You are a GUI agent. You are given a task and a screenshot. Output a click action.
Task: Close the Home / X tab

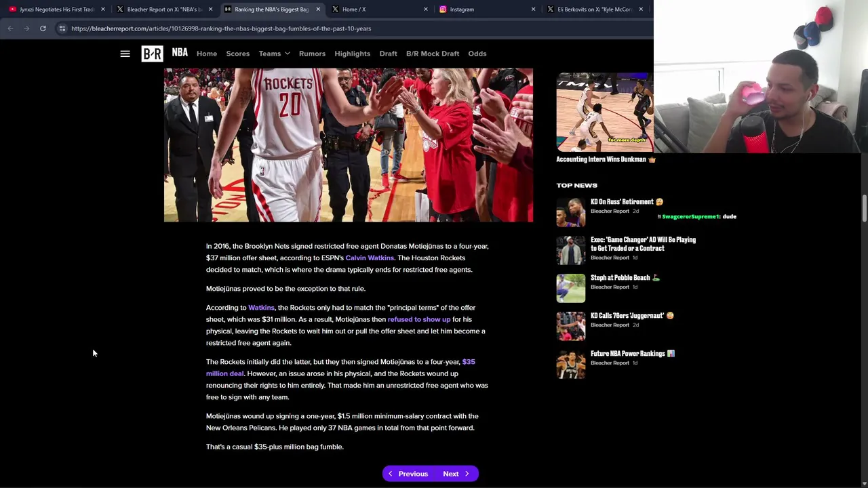click(x=425, y=9)
